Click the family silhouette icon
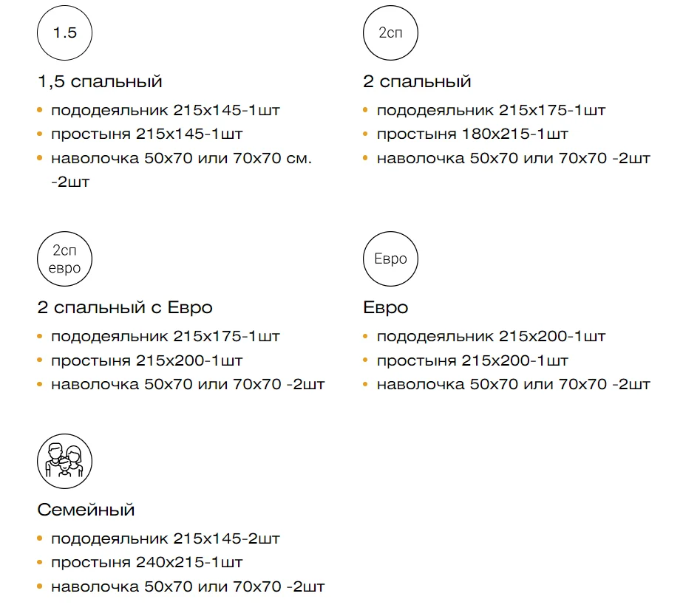 (64, 461)
